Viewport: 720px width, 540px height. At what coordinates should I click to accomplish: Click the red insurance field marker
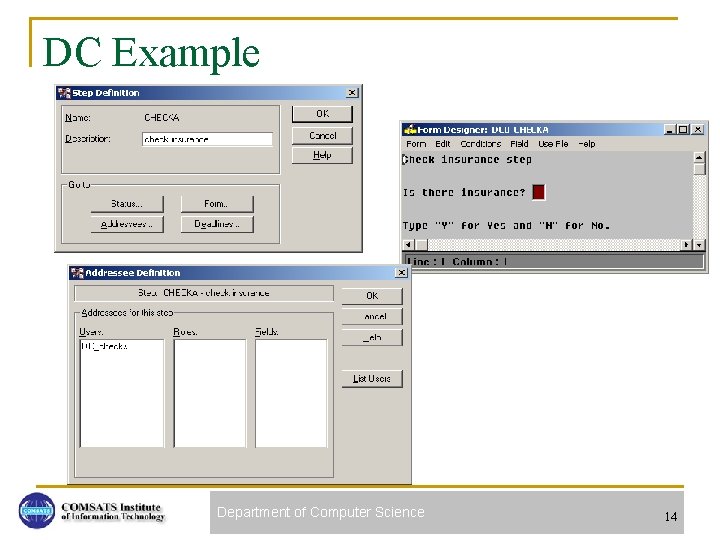tap(539, 192)
